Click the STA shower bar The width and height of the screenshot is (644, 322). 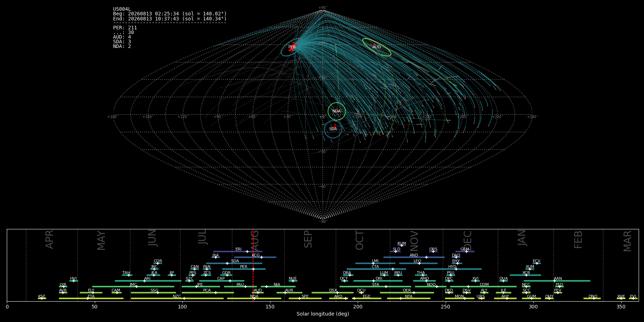(x=375, y=287)
